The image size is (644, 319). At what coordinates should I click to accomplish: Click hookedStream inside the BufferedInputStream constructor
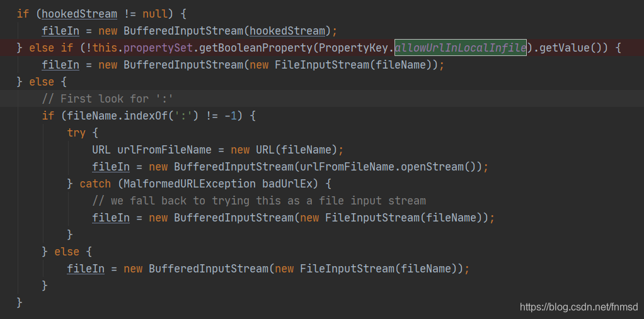[287, 31]
